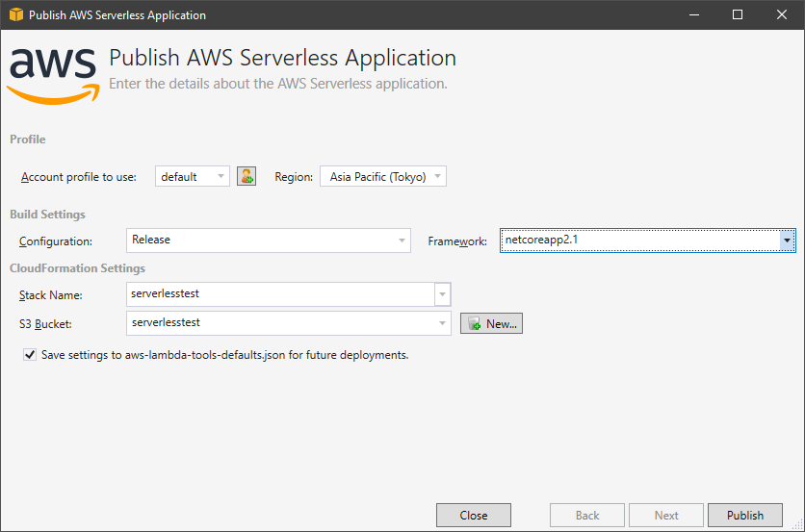The image size is (805, 532).
Task: Expand the Stack Name dropdown arrow
Action: point(443,294)
